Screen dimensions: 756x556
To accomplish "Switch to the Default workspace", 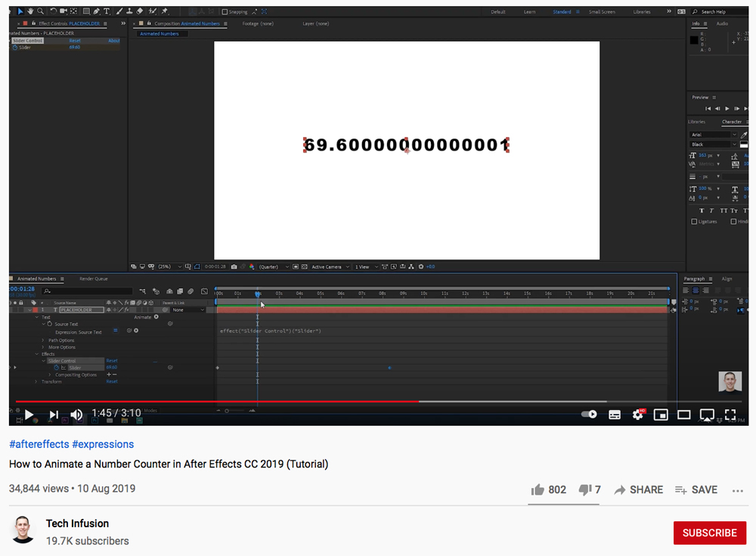I will (x=498, y=11).
